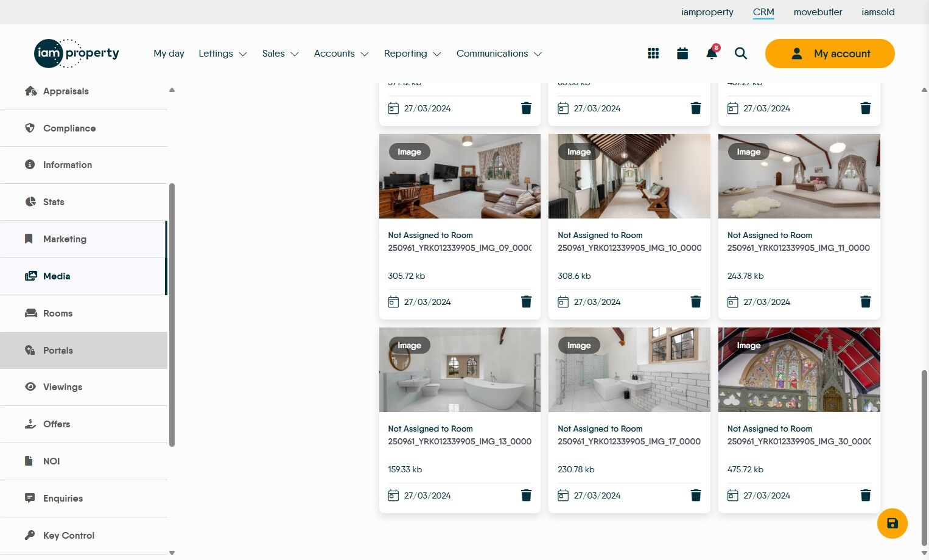Open the shower room image thumbnail IMG_17
Screen dimensions: 929x560
point(629,369)
